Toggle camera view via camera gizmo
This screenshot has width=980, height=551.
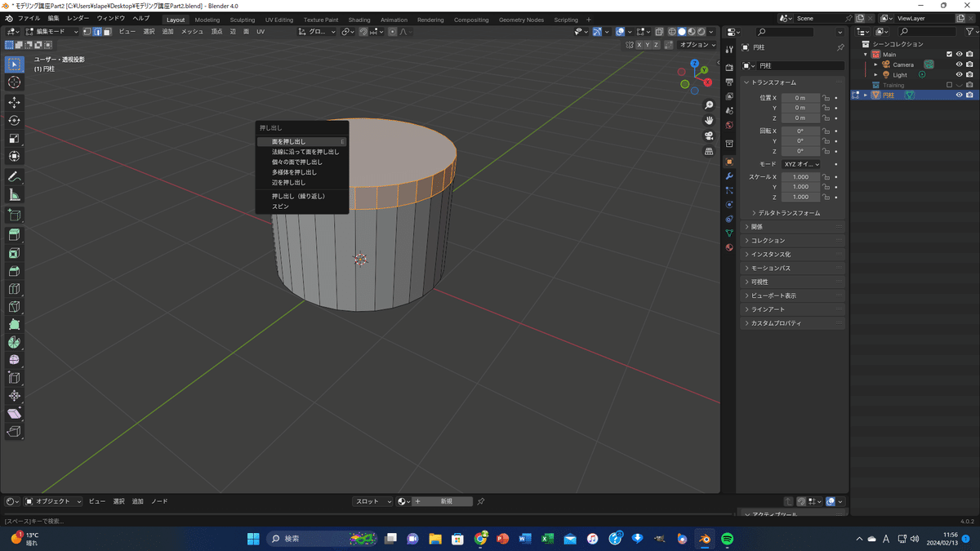coord(709,136)
